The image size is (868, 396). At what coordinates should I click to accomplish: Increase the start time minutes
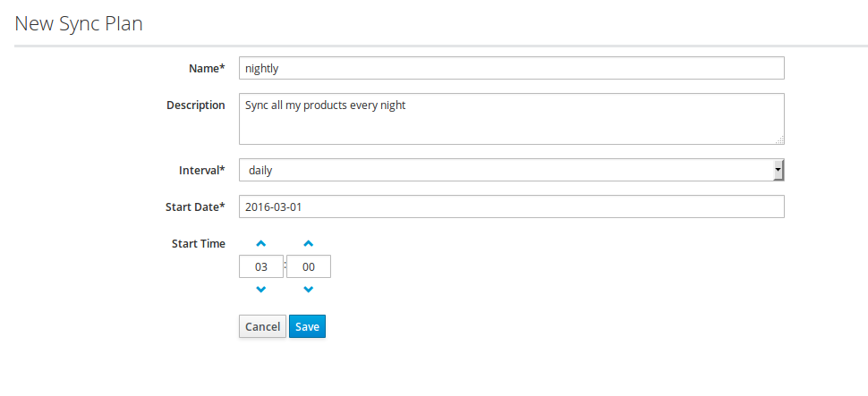[x=309, y=243]
